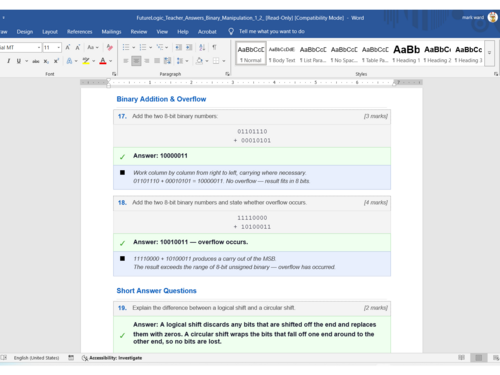Apply borders to selection
500x375 pixels.
(x=216, y=61)
